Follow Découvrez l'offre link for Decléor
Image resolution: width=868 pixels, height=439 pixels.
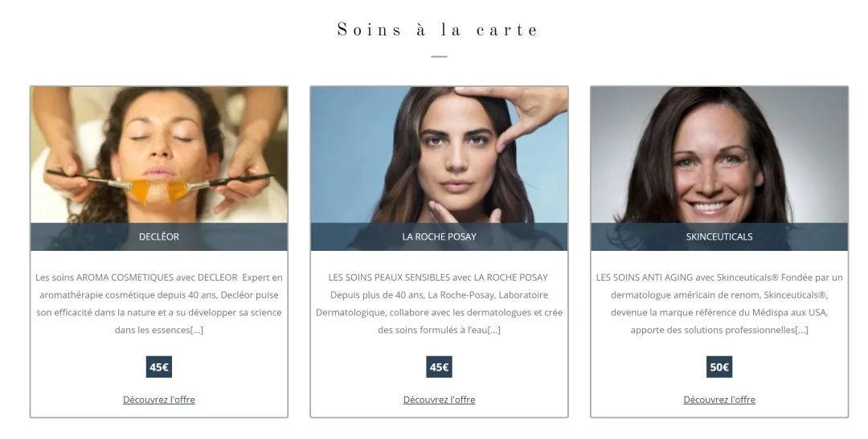pos(159,400)
